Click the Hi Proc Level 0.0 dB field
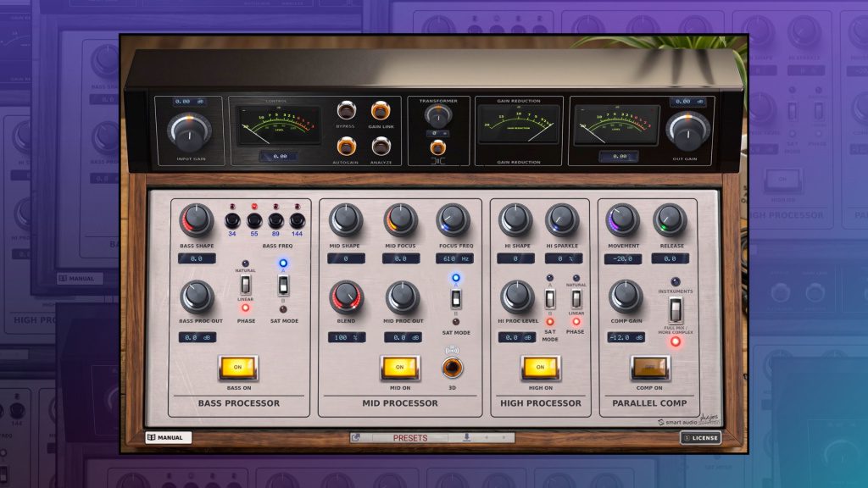868x488 pixels. (517, 337)
